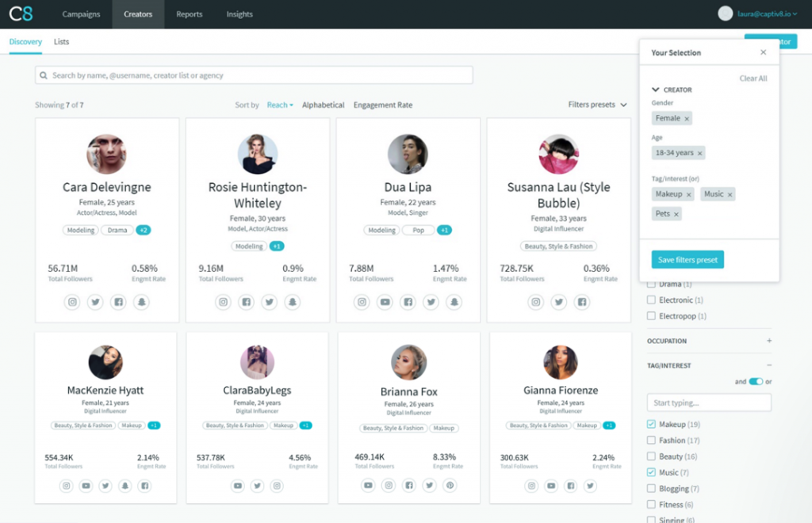The height and width of the screenshot is (523, 812).
Task: Open the Filters presets dropdown
Action: (597, 105)
